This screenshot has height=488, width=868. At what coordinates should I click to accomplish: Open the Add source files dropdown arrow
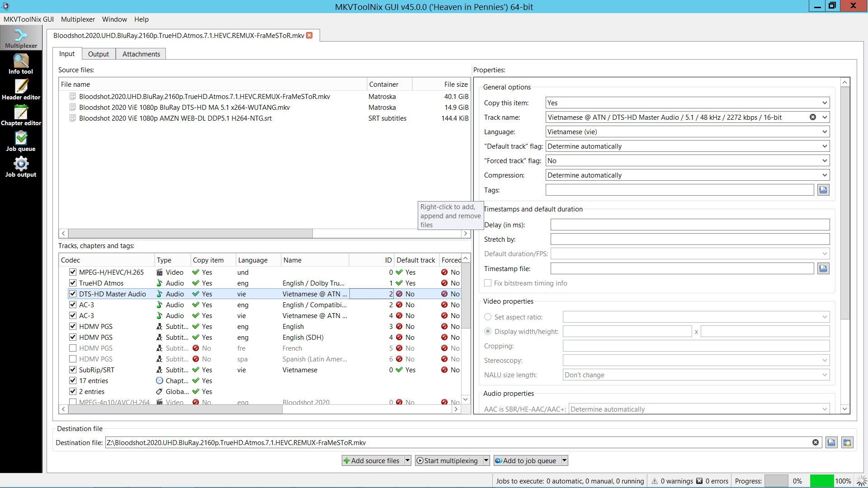click(x=407, y=460)
